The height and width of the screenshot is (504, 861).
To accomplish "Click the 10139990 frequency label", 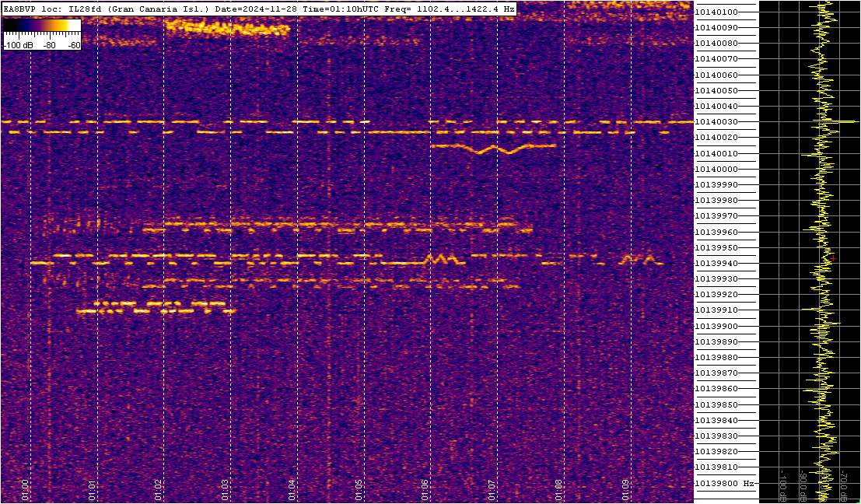I will coord(716,185).
